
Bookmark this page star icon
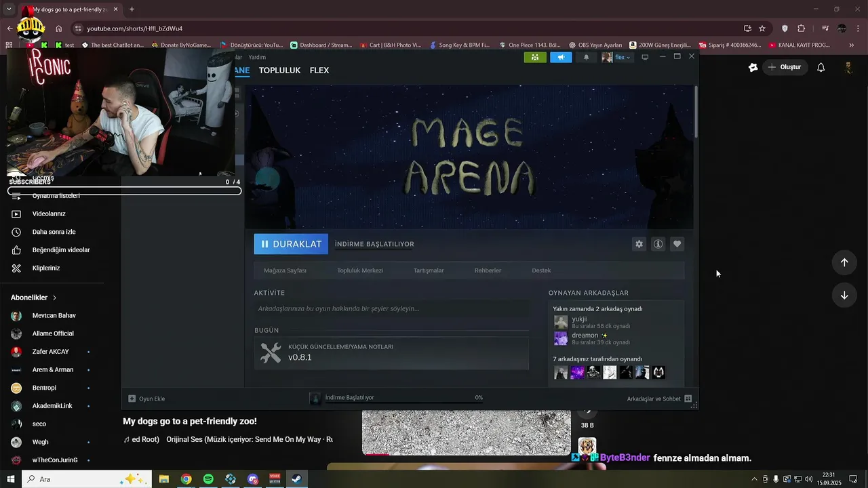click(x=762, y=28)
